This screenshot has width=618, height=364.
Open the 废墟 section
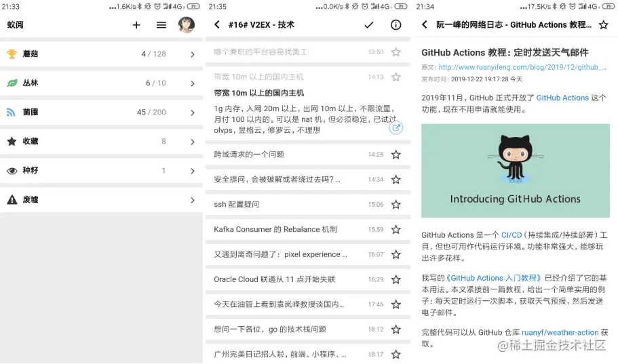(x=101, y=200)
